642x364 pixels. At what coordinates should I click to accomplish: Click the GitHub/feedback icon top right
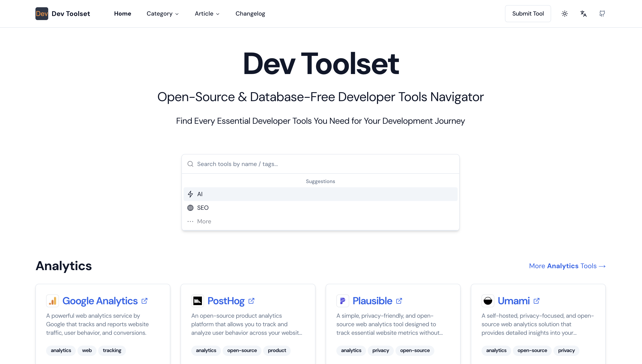point(602,13)
